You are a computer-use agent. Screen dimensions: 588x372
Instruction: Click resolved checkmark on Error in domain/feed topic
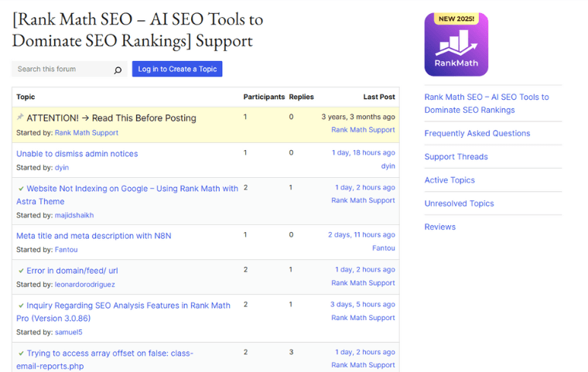tap(21, 271)
